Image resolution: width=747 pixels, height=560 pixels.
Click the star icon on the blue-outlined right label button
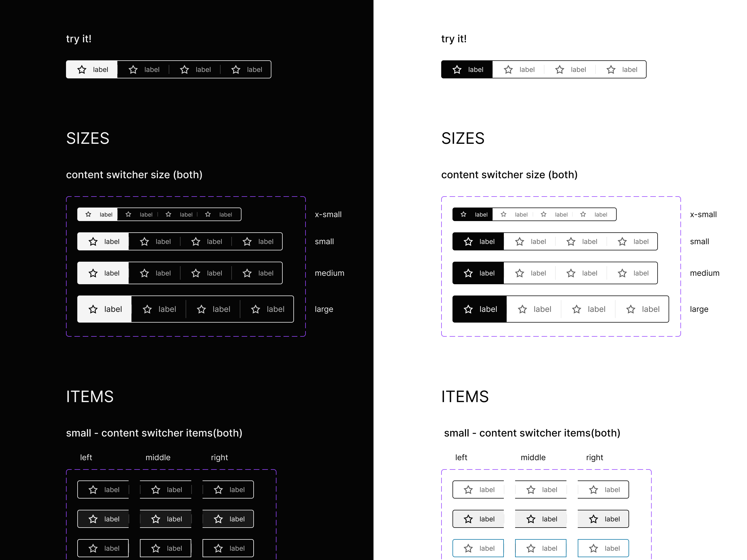tap(594, 548)
